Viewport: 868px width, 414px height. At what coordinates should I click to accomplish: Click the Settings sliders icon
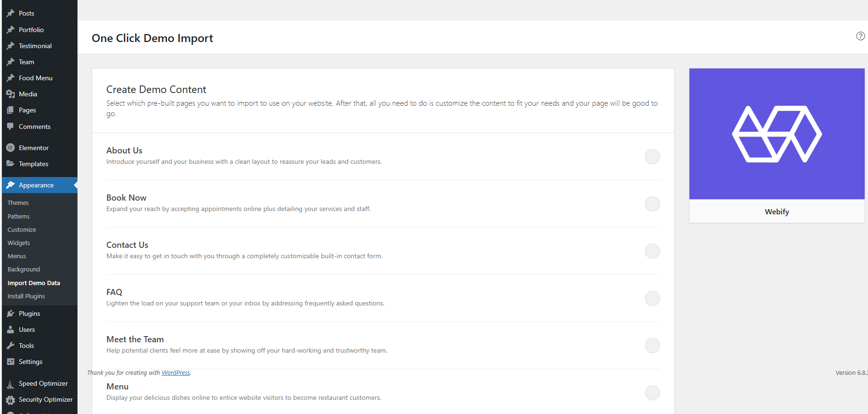tap(10, 362)
